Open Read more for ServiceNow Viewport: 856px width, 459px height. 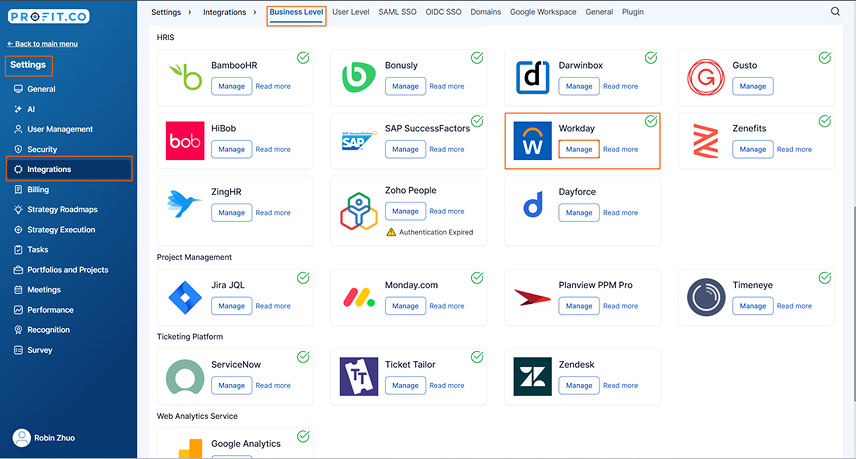point(273,385)
